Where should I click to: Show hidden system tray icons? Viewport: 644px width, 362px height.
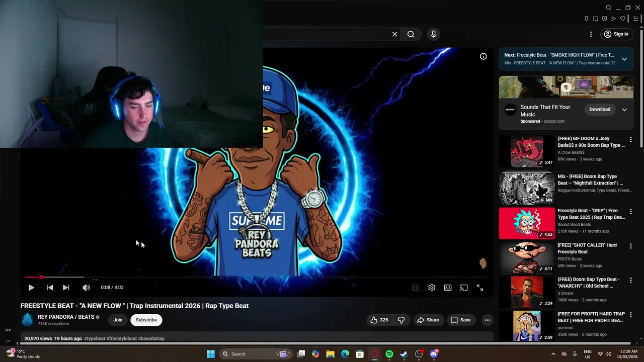click(553, 354)
